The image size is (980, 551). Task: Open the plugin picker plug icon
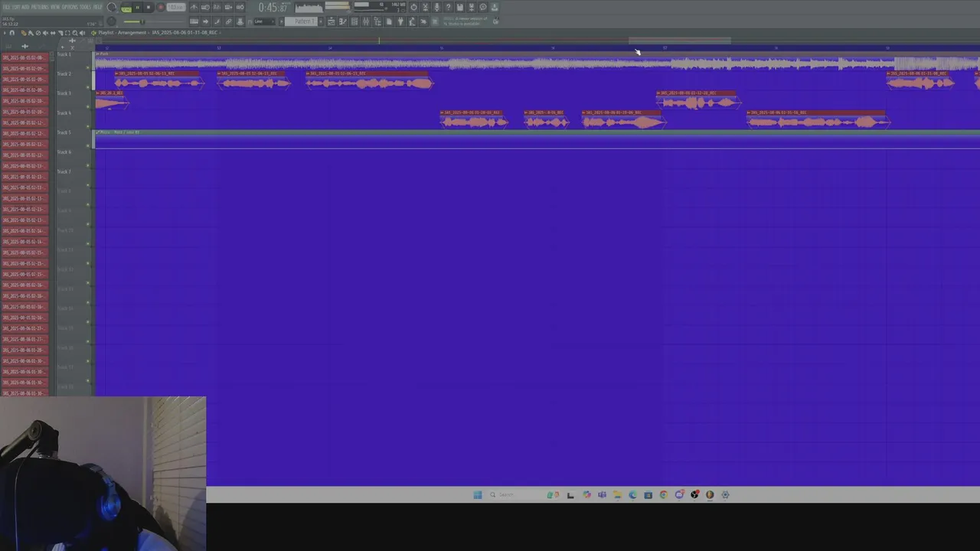[x=400, y=21]
